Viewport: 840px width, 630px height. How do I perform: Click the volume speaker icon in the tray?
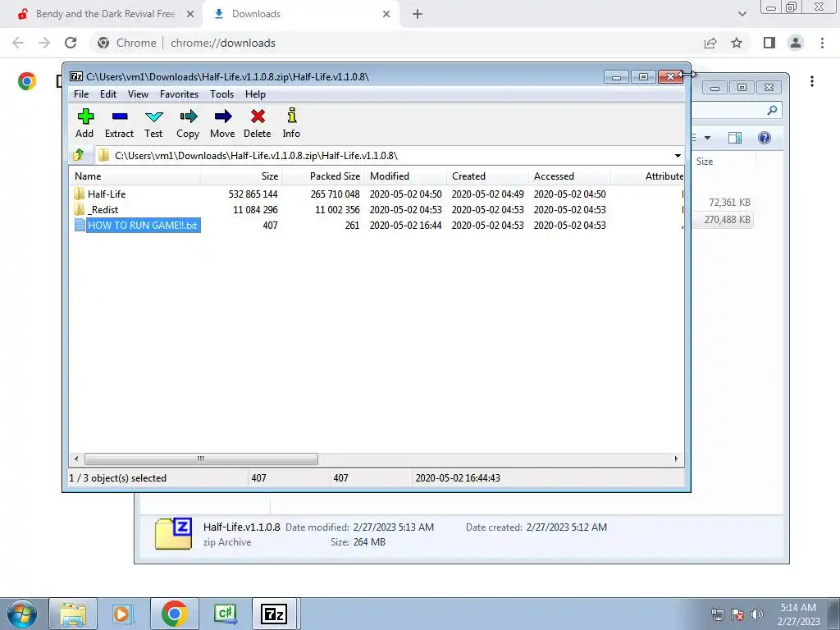(x=756, y=614)
